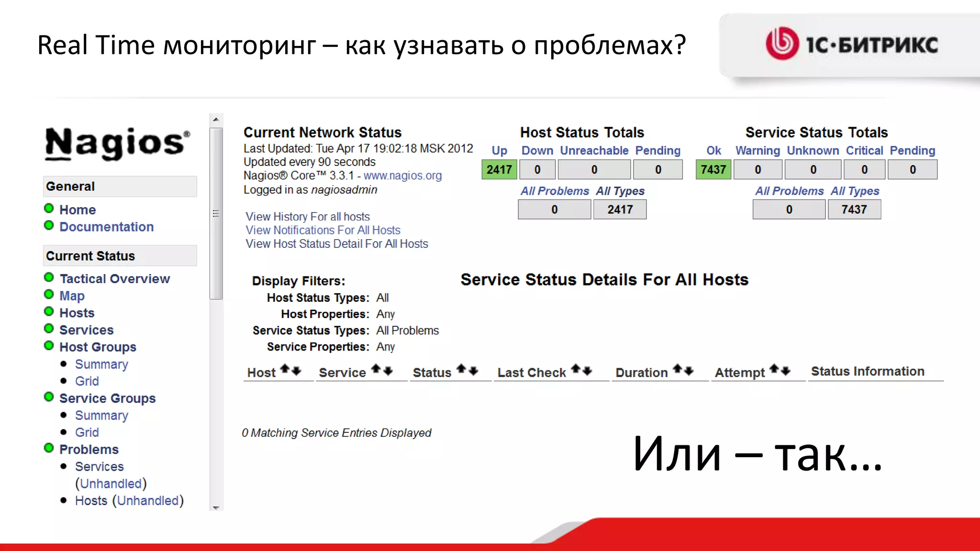This screenshot has height=551, width=980.
Task: Sort Host column descending with down arrow
Action: click(296, 371)
